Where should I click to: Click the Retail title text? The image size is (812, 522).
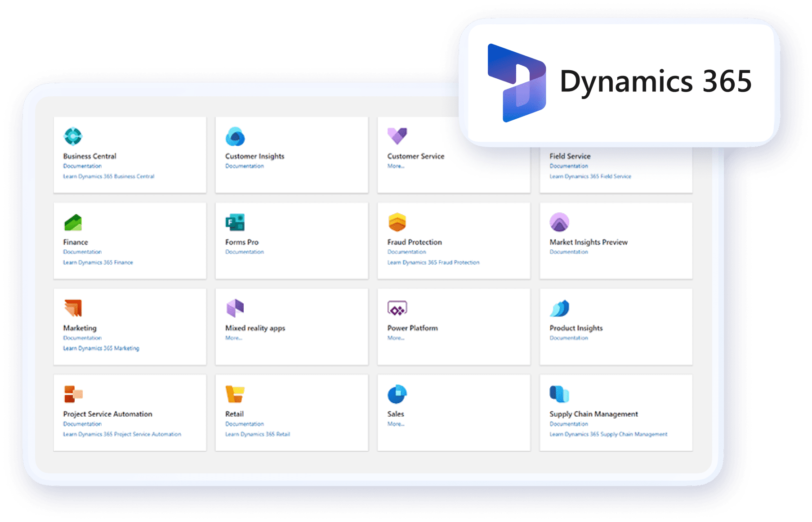click(x=234, y=414)
